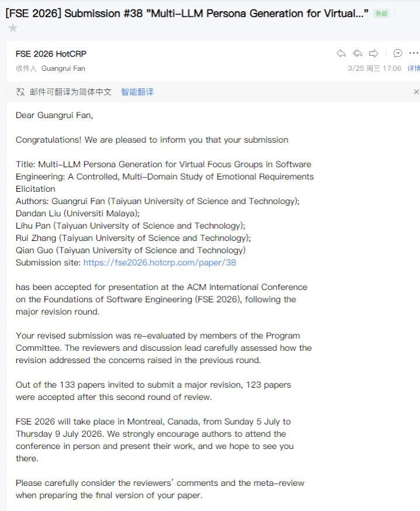Reply to the FSE 2026 HotCRP message
The image size is (420, 511).
(341, 53)
